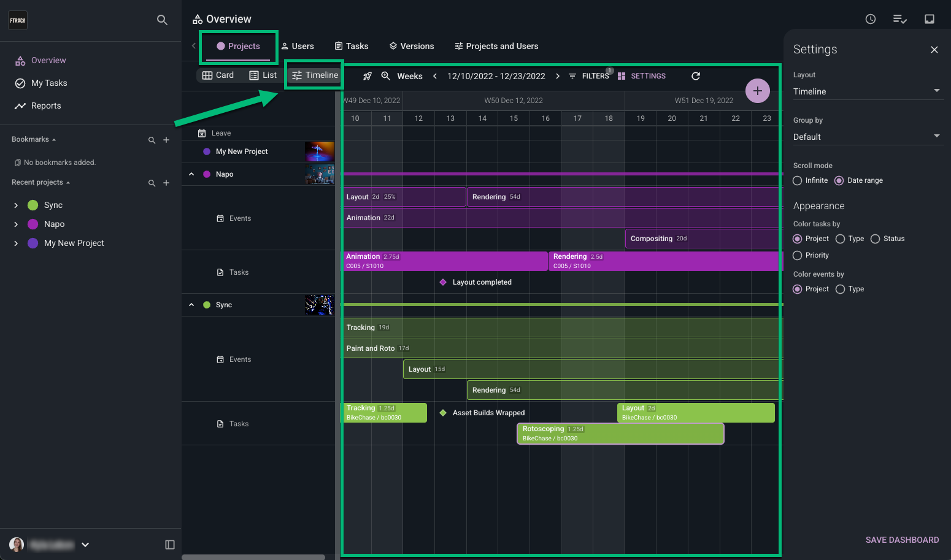Image resolution: width=951 pixels, height=560 pixels.
Task: Select Date range scroll mode
Action: click(839, 180)
